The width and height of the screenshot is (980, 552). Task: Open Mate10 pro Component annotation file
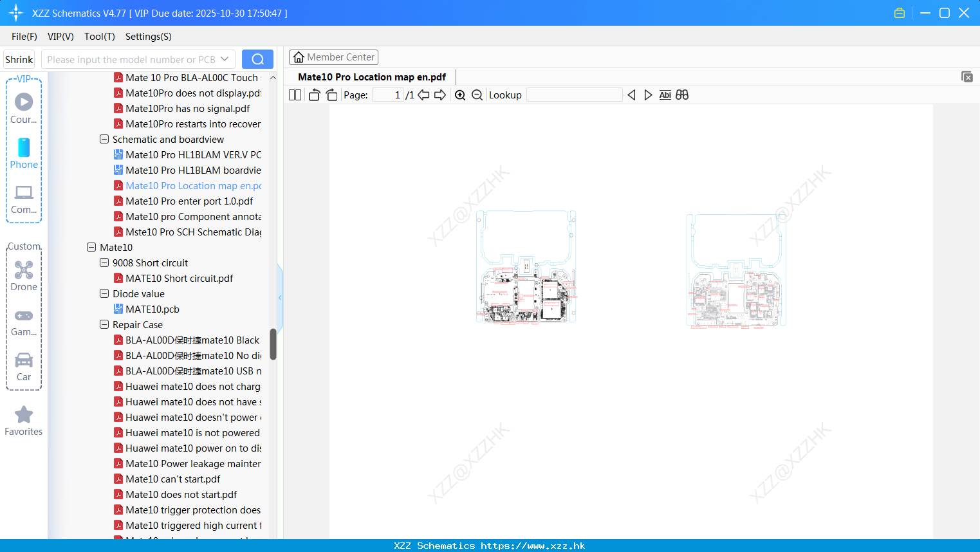point(187,216)
